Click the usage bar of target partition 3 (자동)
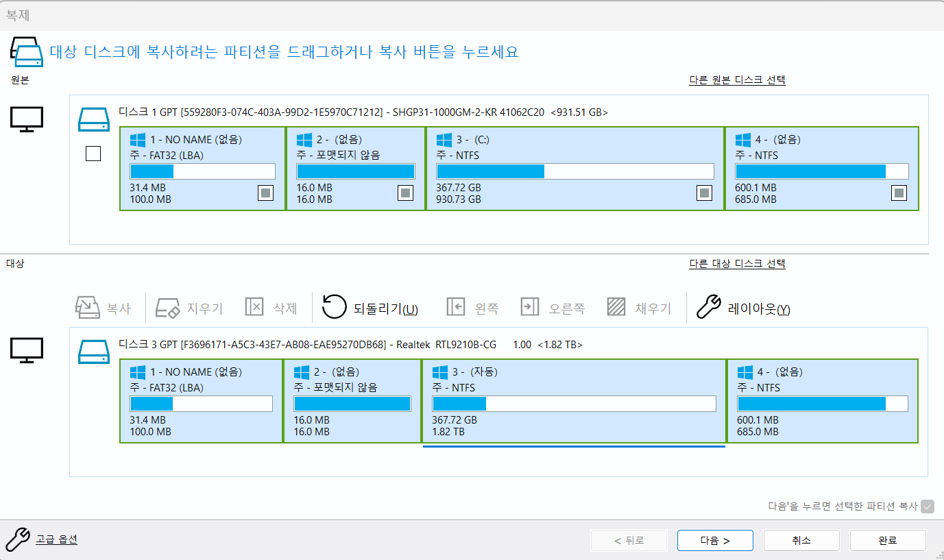This screenshot has width=944, height=560. (574, 404)
